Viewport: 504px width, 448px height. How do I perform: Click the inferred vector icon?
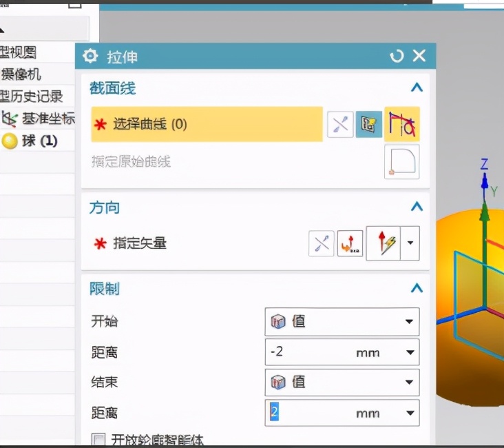coord(384,243)
